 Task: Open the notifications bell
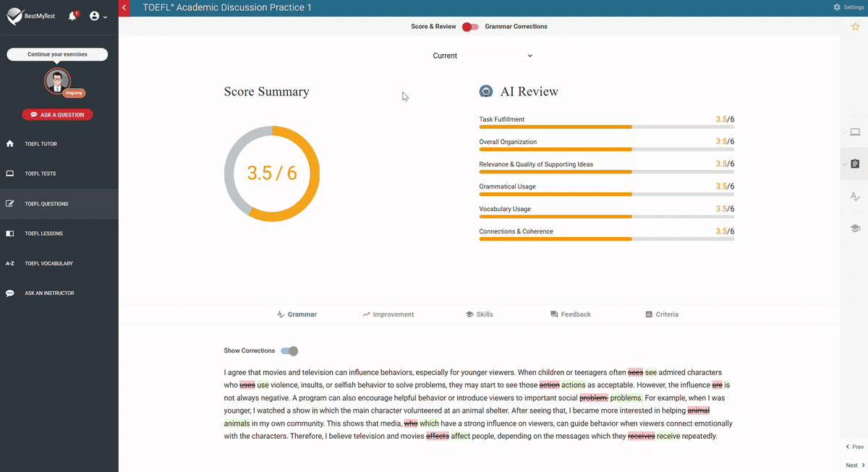72,16
